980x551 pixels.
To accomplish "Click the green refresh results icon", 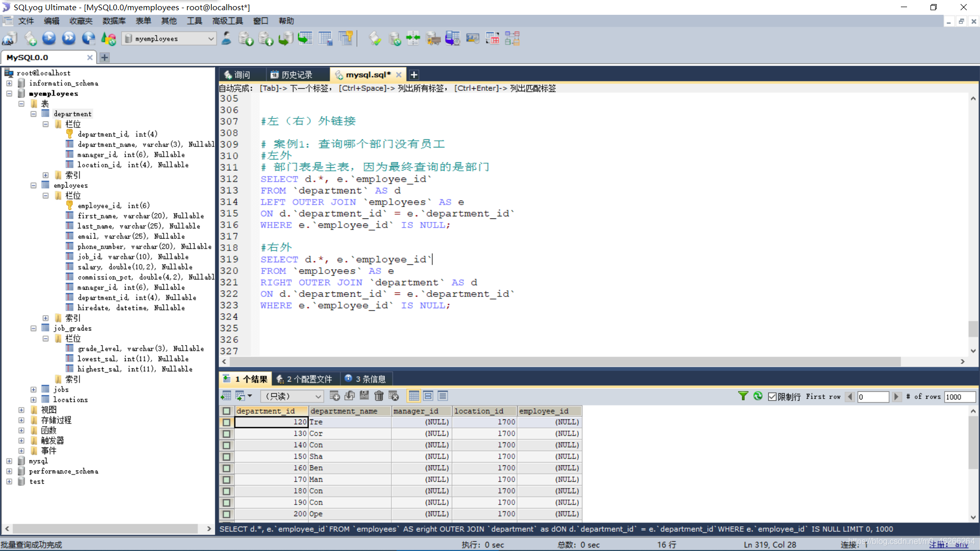I will [x=758, y=396].
